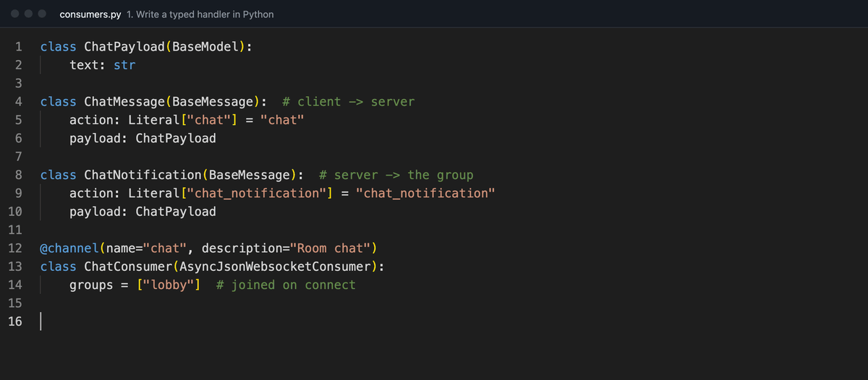Click the ChatMessage class name
The image size is (868, 380).
click(x=124, y=102)
